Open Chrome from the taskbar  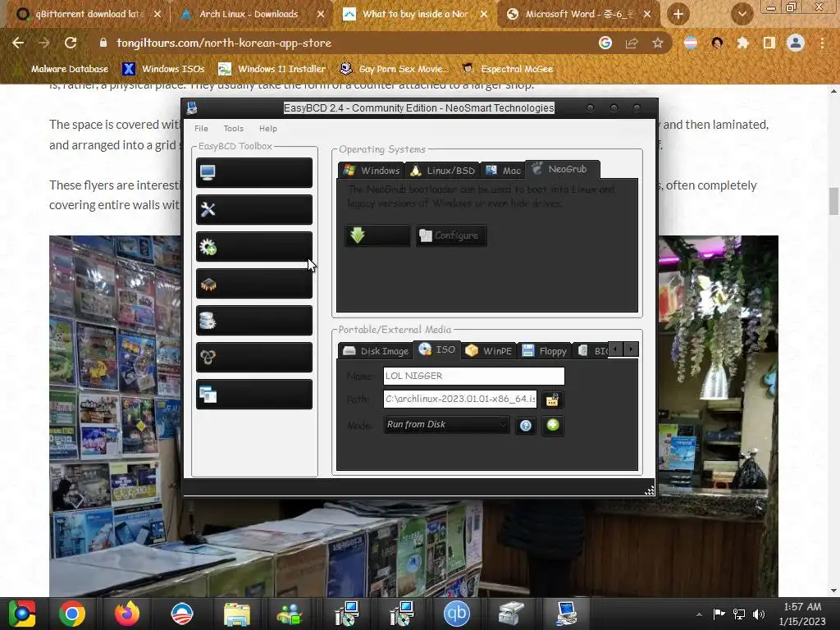pos(72,614)
